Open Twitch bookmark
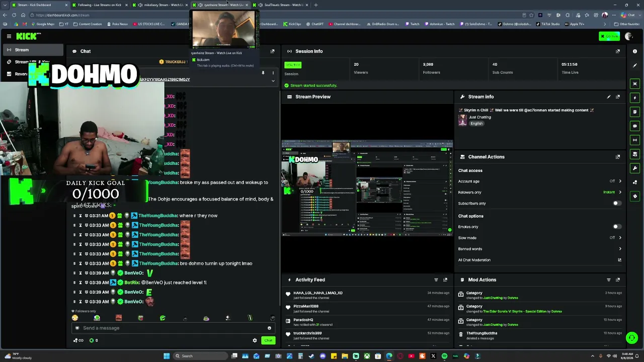Screen dimensions: 644x362 412,24
